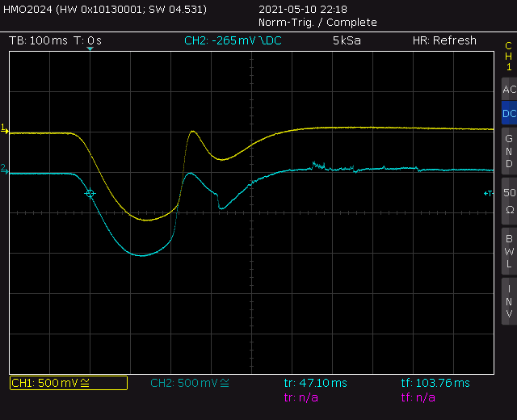Click the CH2 cyan ground level marker
The height and width of the screenshot is (420, 517).
click(x=4, y=169)
